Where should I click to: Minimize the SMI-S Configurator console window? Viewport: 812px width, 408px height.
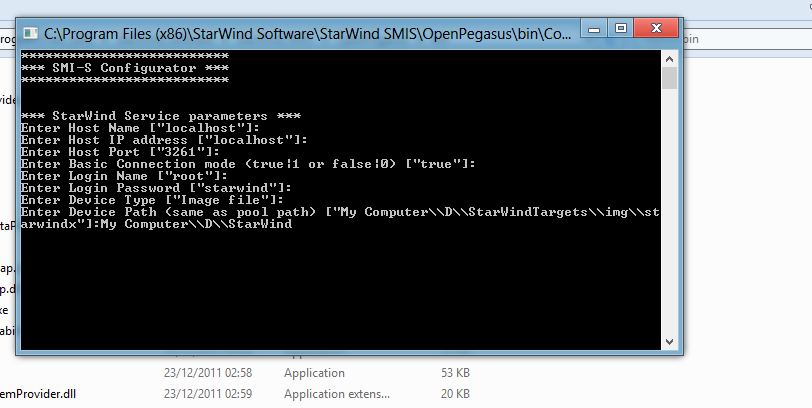coord(594,28)
